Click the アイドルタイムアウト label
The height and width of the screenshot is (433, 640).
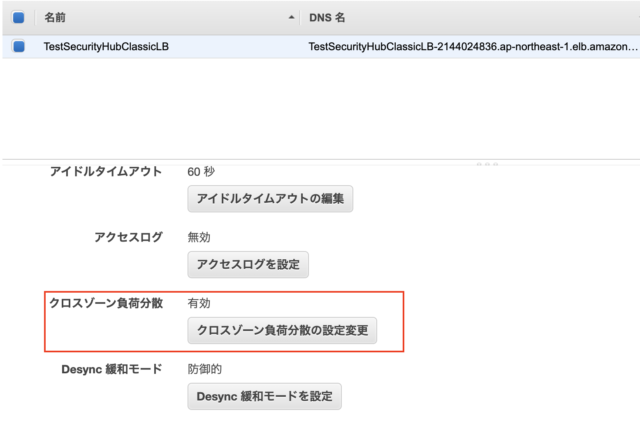tap(106, 171)
